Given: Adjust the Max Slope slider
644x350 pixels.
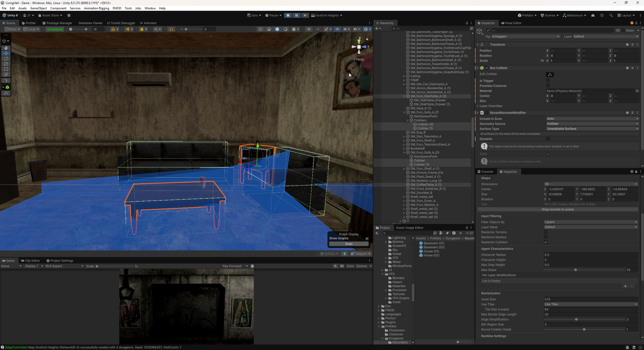Looking at the screenshot, I should [x=576, y=270].
